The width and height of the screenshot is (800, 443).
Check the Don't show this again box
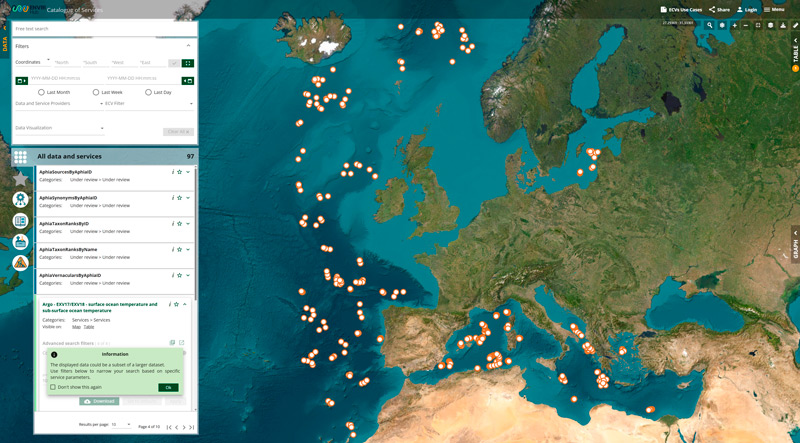[53, 387]
